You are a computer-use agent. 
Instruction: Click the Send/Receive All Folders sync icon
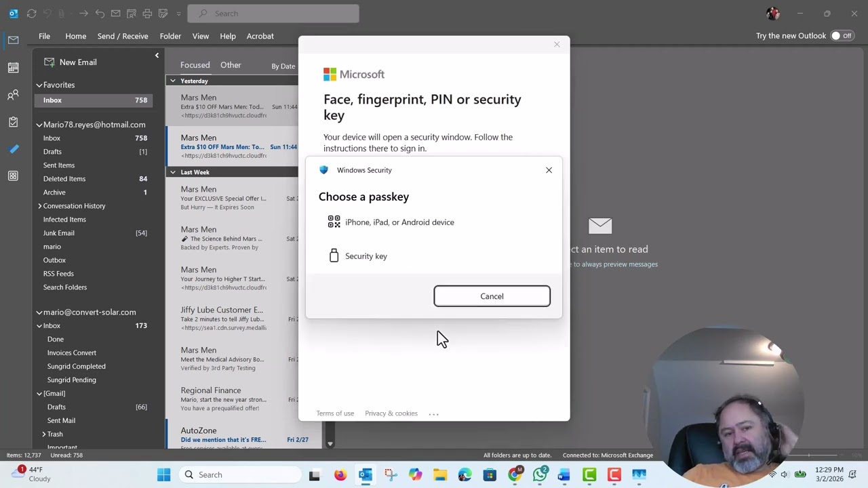(x=31, y=14)
